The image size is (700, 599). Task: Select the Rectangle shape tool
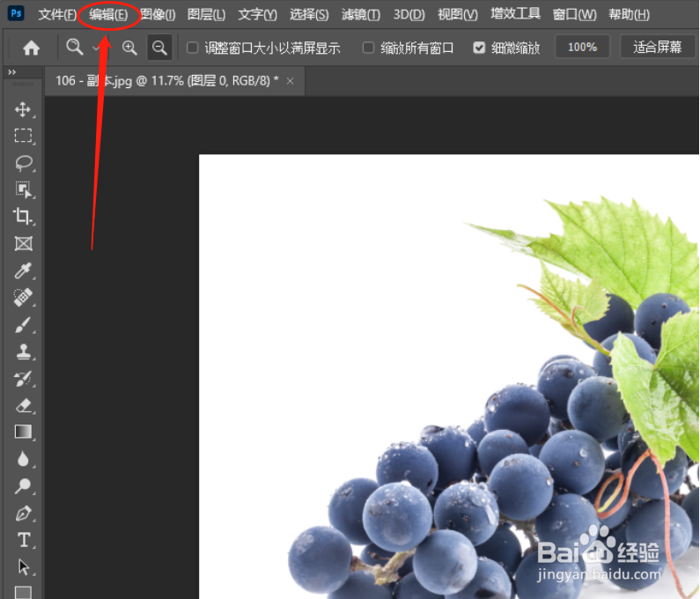[x=23, y=592]
